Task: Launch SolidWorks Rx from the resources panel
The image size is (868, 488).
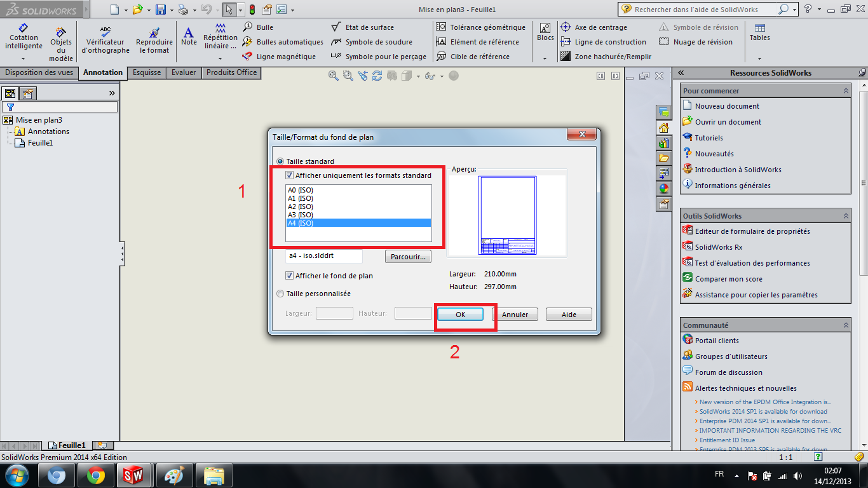Action: point(719,247)
